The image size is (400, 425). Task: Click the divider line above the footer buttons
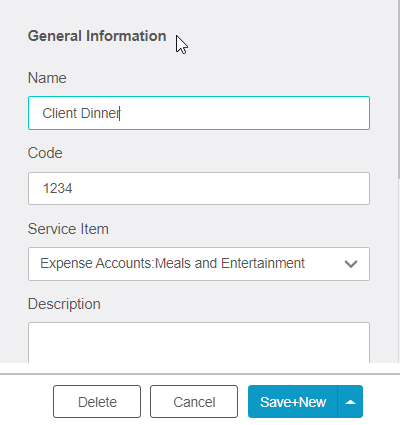pos(200,374)
